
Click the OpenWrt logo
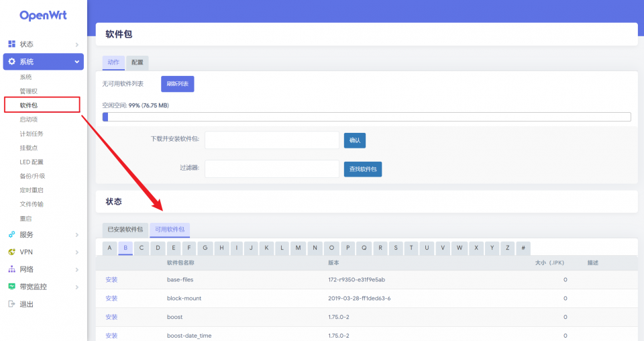point(43,15)
